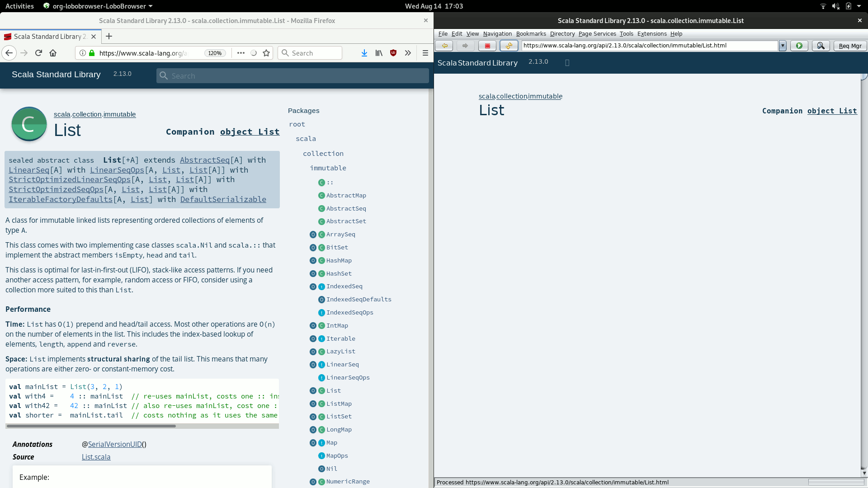Expand the Firefox toolbar overflow menu
Image resolution: width=868 pixels, height=488 pixels.
point(408,53)
